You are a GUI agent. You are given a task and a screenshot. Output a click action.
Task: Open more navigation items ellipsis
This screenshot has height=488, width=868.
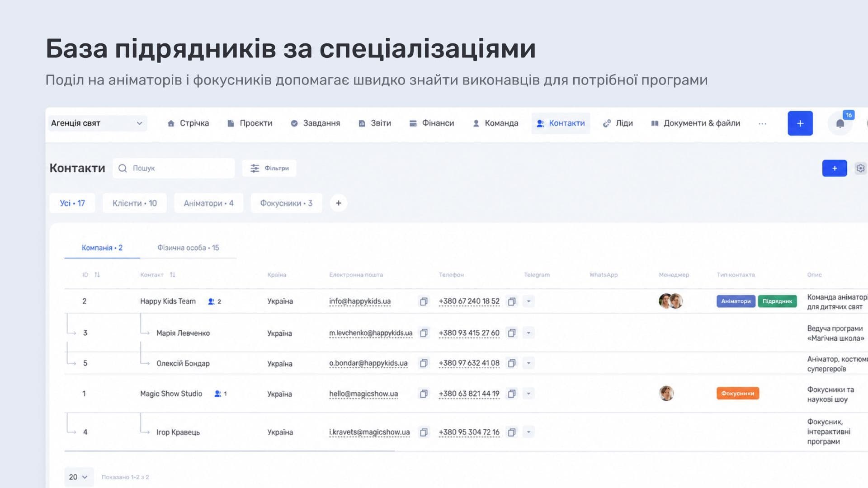coord(762,123)
